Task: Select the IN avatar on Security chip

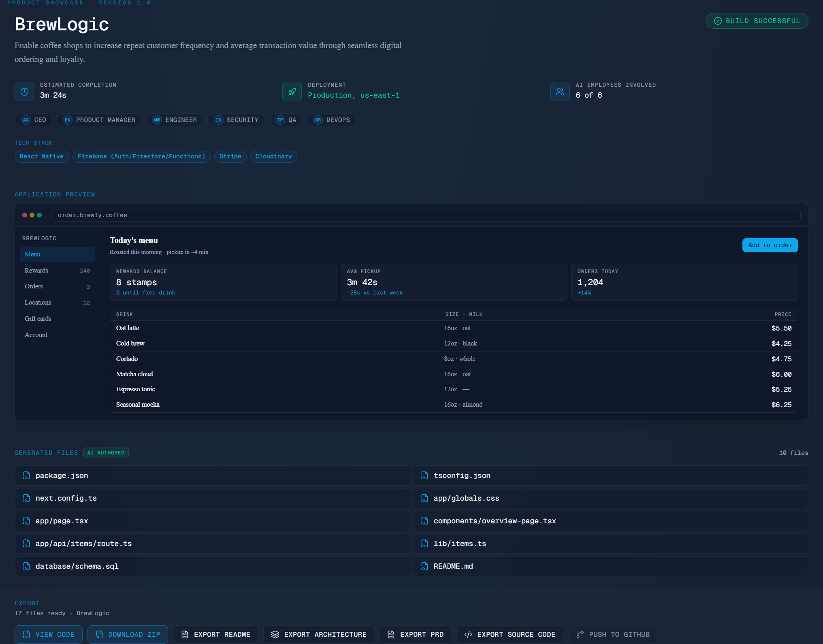Action: click(x=218, y=120)
